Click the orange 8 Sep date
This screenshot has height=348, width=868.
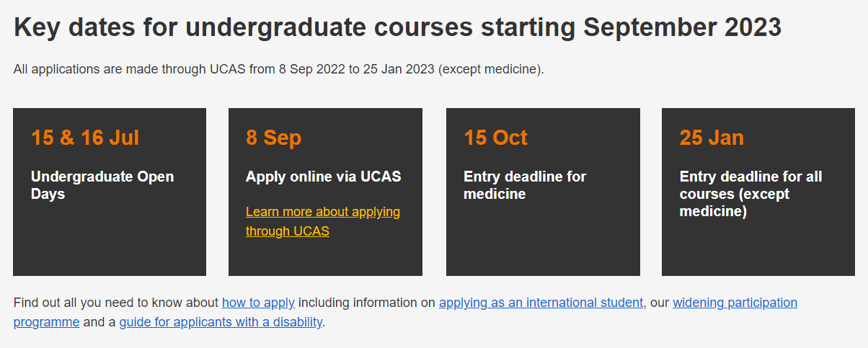(x=273, y=138)
